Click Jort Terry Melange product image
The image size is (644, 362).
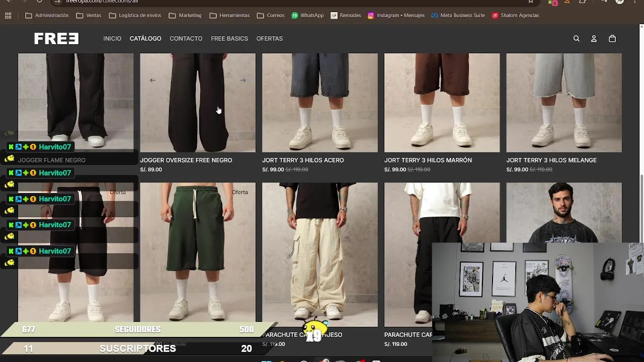[564, 103]
